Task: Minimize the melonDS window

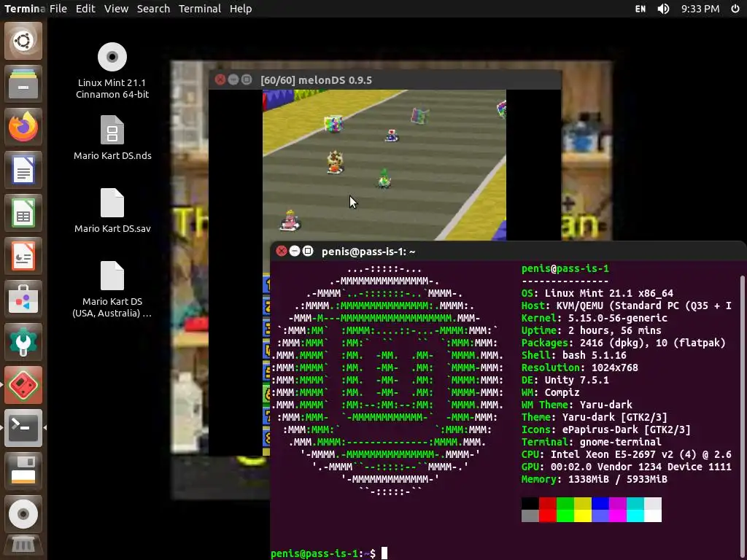Action: point(233,80)
